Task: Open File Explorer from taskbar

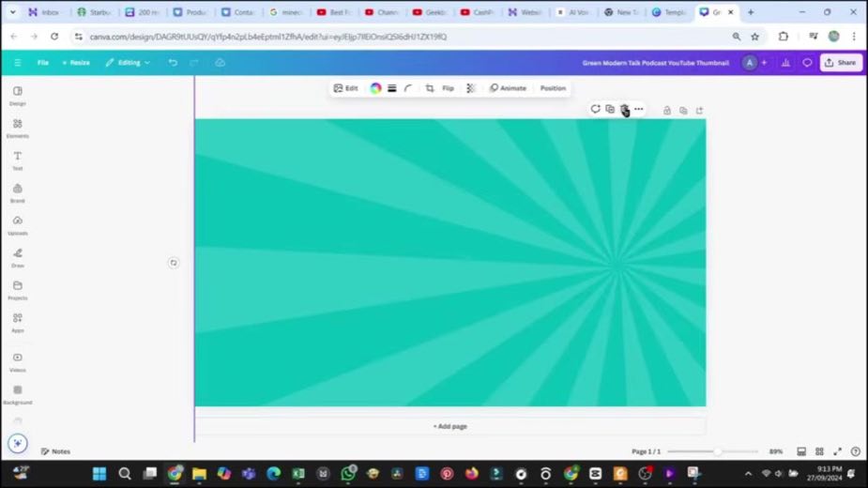Action: (199, 474)
